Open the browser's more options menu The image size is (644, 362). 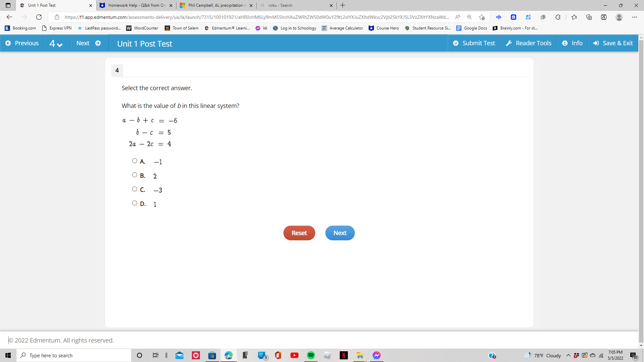634,17
